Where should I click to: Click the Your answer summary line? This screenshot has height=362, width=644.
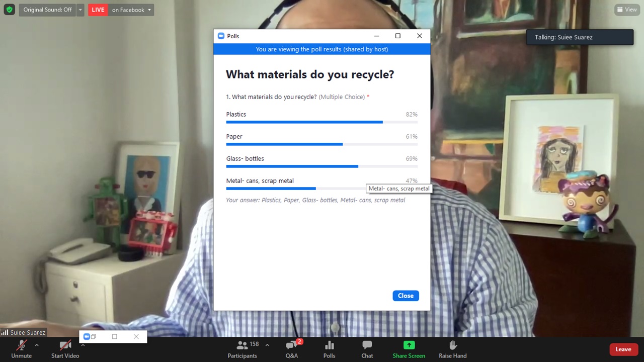tap(315, 200)
